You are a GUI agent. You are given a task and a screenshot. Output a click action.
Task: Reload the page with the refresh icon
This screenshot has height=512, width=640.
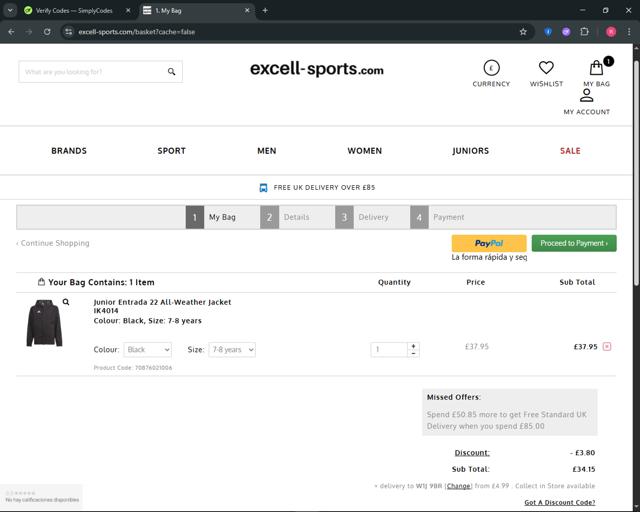pos(47,32)
